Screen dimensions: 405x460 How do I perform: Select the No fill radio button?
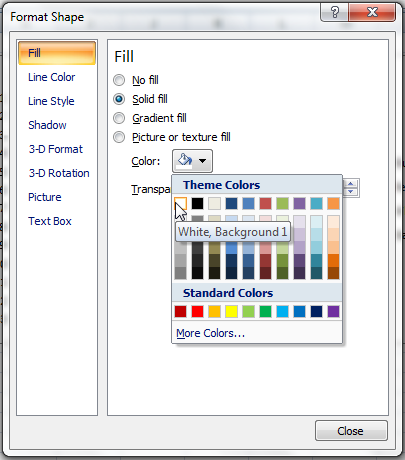point(119,80)
